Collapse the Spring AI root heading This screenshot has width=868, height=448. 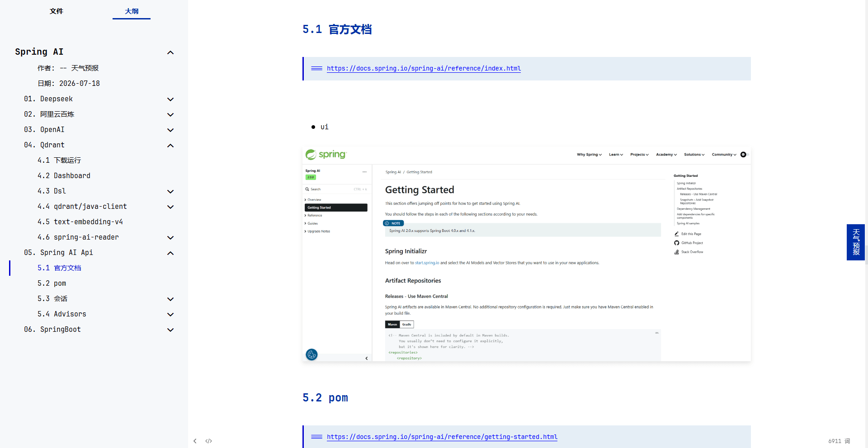point(170,52)
